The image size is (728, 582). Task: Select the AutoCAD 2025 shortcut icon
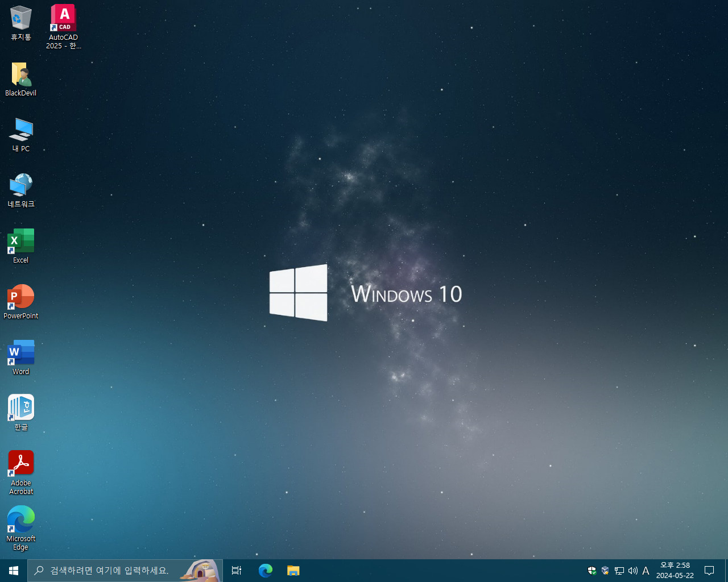63,26
